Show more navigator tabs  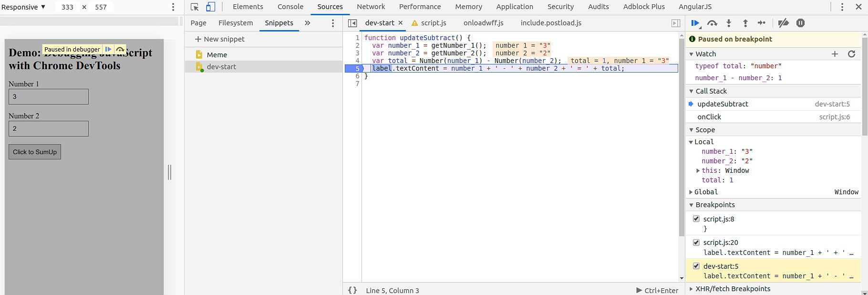point(308,23)
